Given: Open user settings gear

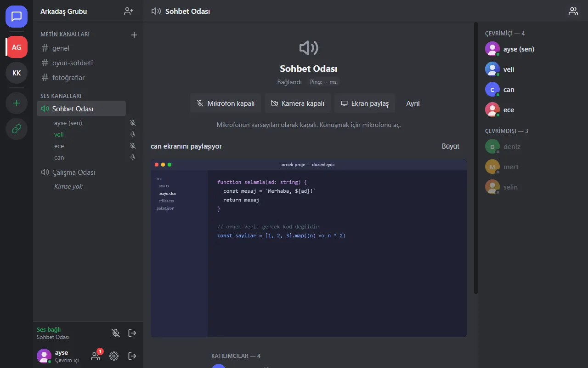Looking at the screenshot, I should 114,356.
